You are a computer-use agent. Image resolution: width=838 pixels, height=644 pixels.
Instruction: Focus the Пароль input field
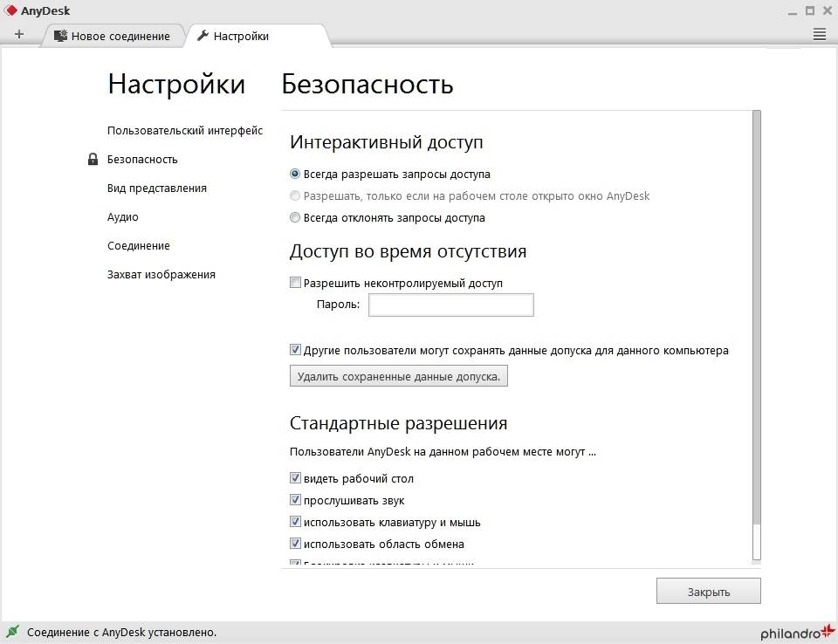[x=450, y=305]
